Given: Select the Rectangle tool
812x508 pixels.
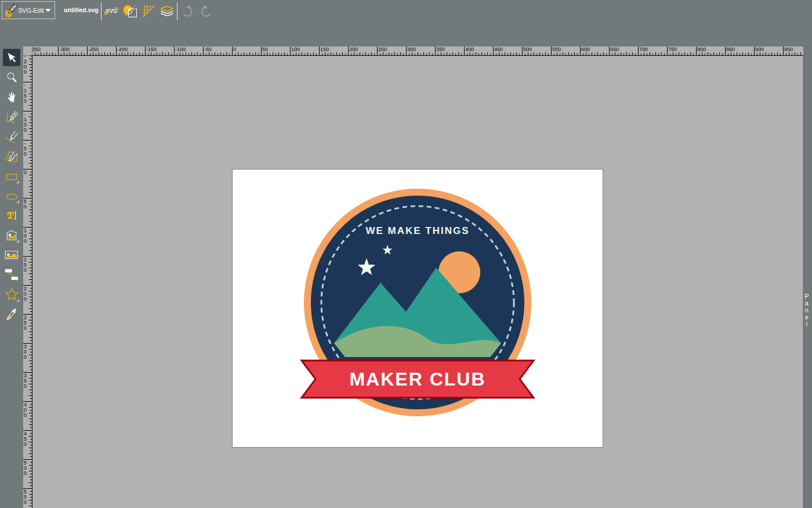Looking at the screenshot, I should pos(12,176).
